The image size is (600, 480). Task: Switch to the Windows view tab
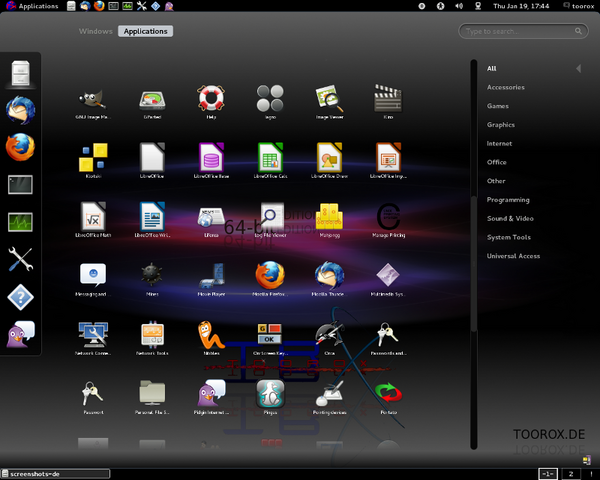(96, 31)
